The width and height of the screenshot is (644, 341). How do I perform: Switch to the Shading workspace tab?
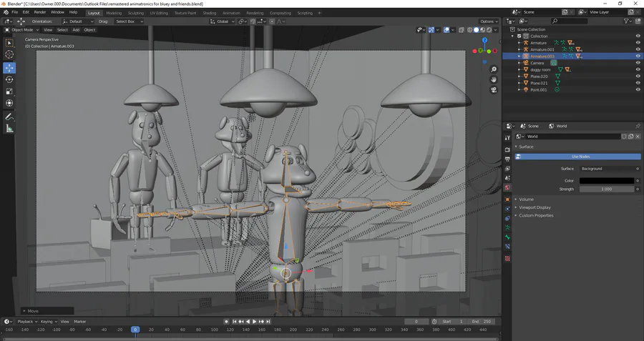209,13
